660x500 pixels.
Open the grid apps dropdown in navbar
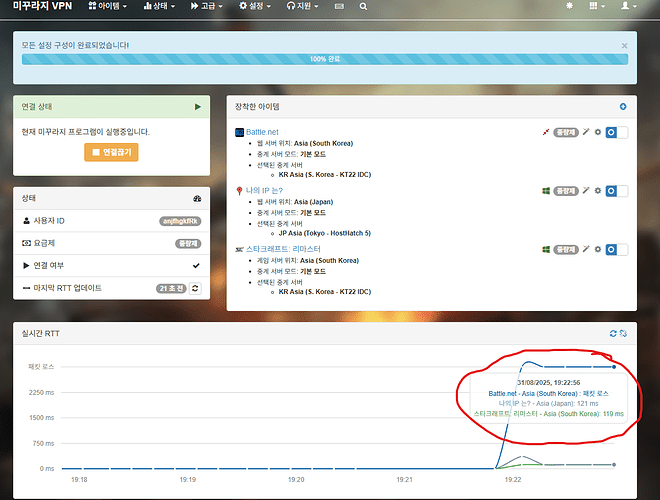(597, 6)
